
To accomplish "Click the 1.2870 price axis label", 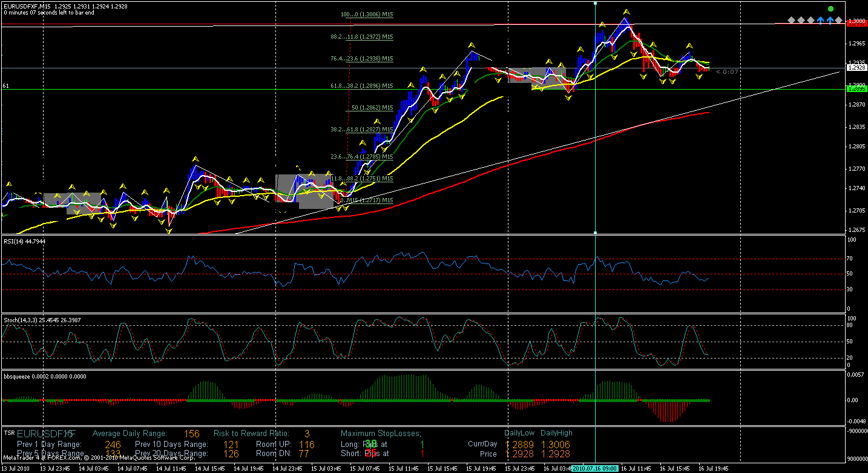I will click(x=857, y=105).
